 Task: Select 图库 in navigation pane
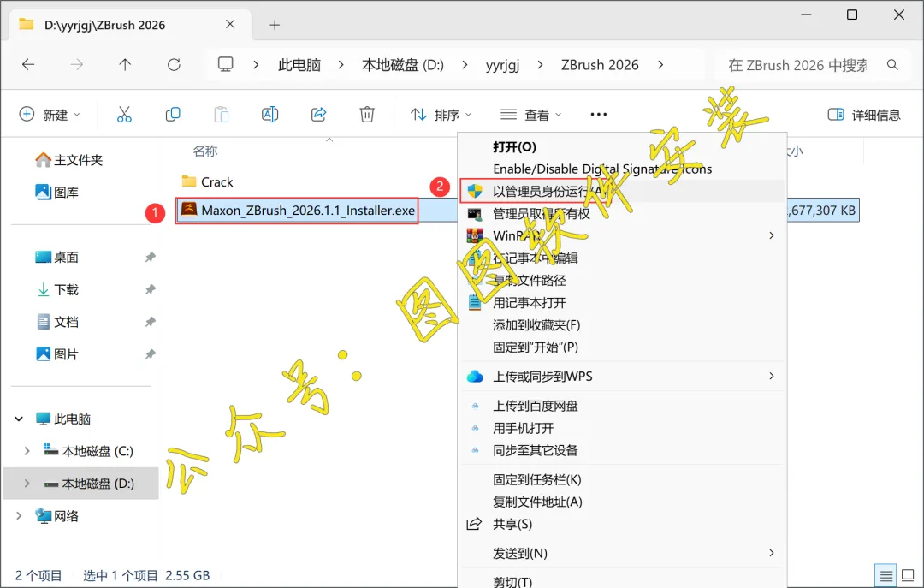pyautogui.click(x=57, y=193)
